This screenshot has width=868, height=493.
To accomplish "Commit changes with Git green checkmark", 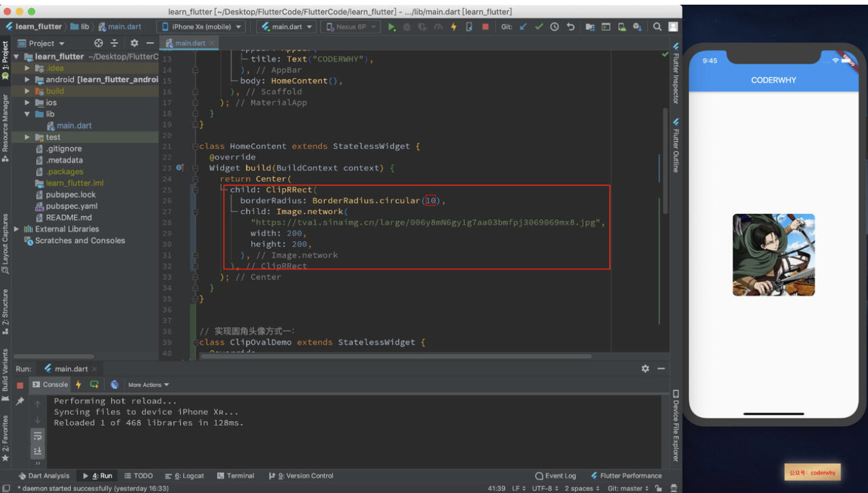I will pyautogui.click(x=539, y=27).
